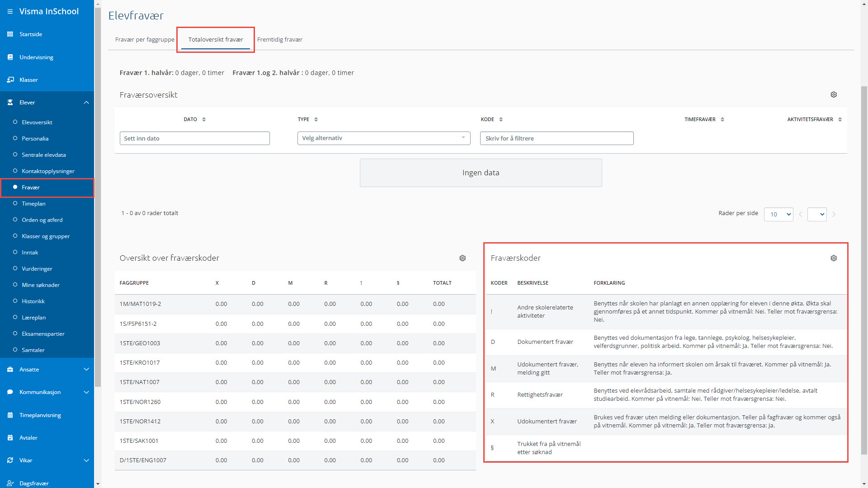Click the Startside grid icon
868x488 pixels.
pos(10,34)
